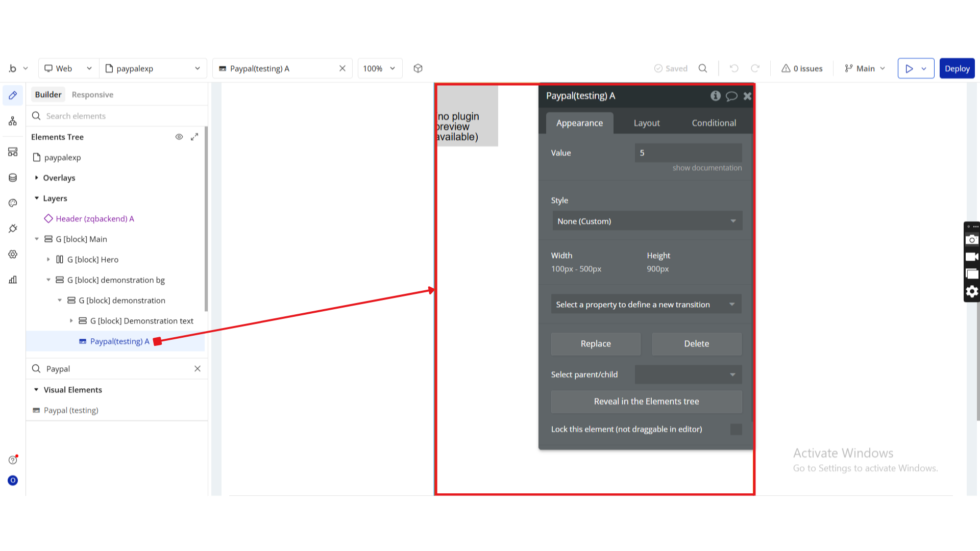The width and height of the screenshot is (980, 551).
Task: Toggle elements tree visibility eye icon
Action: (x=179, y=137)
